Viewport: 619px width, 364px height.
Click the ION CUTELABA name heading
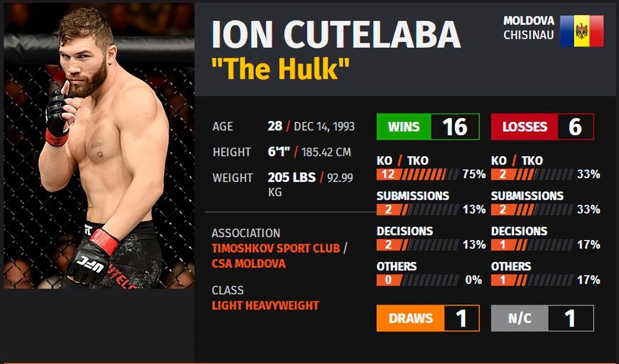pyautogui.click(x=336, y=34)
